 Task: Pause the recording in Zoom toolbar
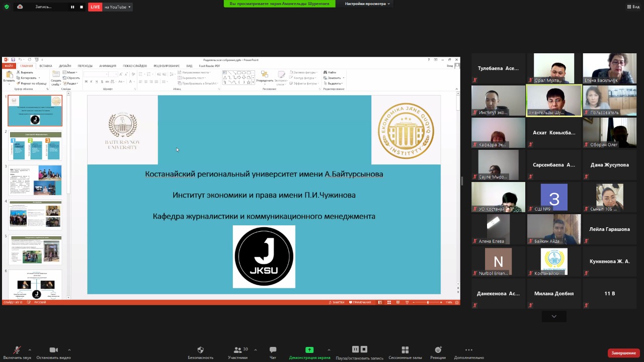(355, 349)
